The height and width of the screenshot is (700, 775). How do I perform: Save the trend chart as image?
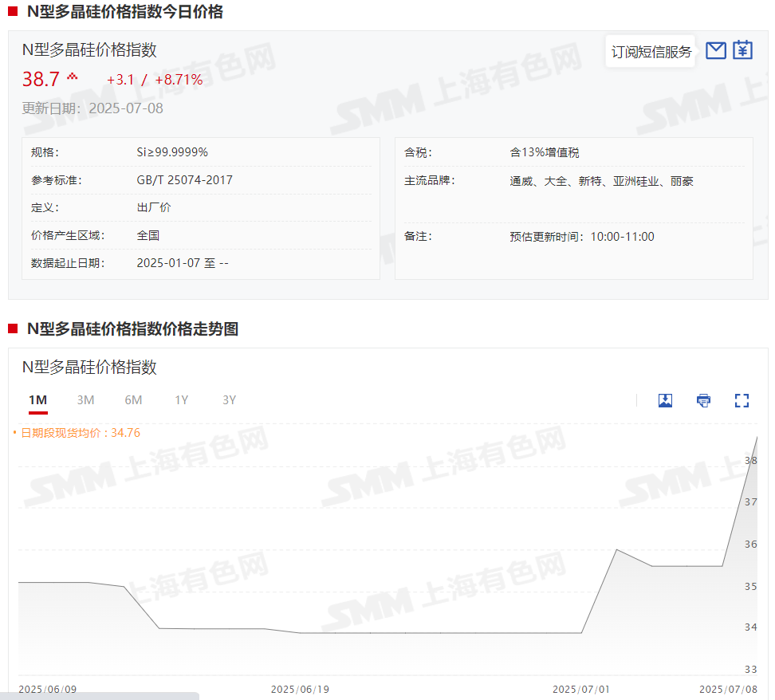665,400
